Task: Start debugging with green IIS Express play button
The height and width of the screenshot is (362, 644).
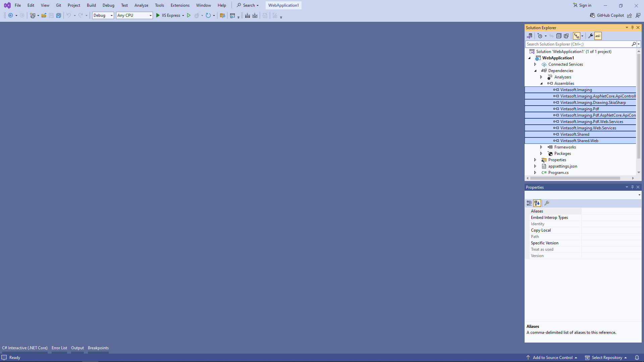Action: coord(158,15)
